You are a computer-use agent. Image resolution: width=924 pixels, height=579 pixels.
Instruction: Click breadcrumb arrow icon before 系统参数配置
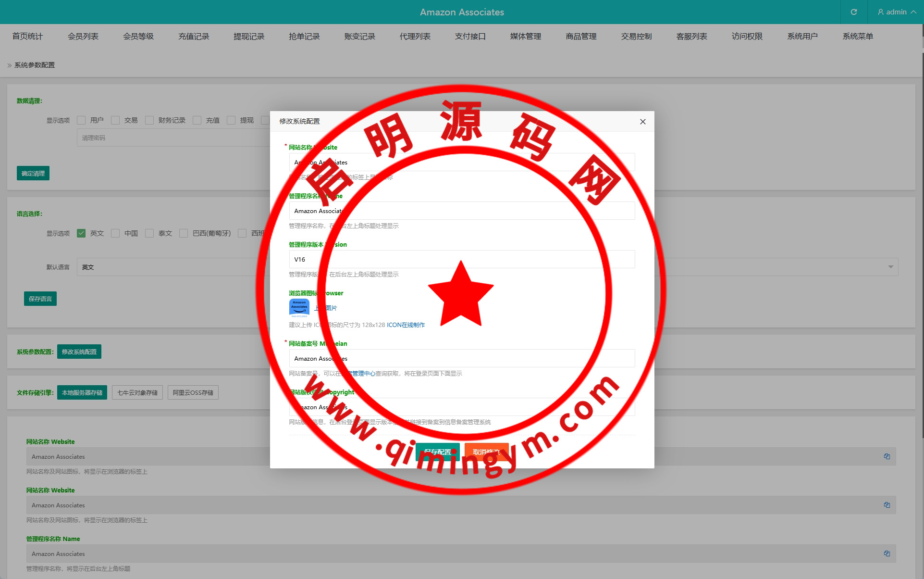pyautogui.click(x=9, y=65)
